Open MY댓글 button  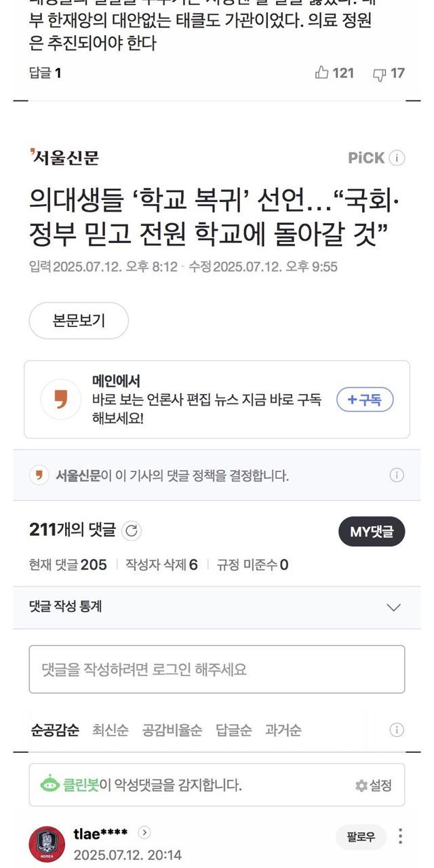click(372, 532)
